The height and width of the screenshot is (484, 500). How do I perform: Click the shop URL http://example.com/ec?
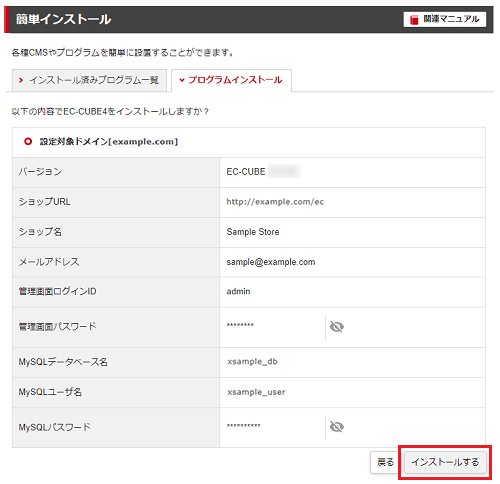[x=275, y=202]
